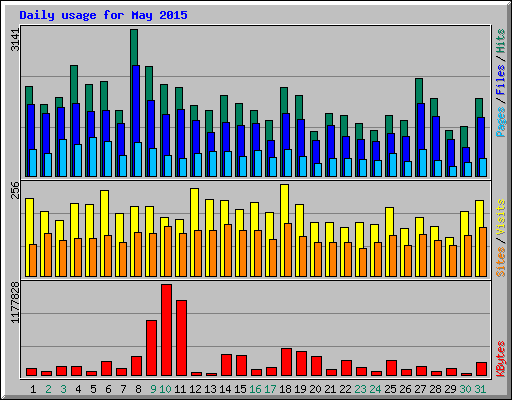Click the red KBytes bar for day 18
The width and height of the screenshot is (512, 400).
pyautogui.click(x=287, y=362)
